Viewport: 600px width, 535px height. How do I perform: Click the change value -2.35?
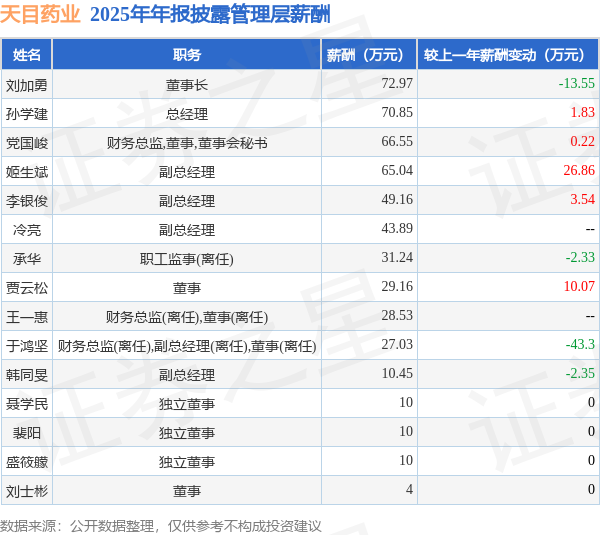coord(580,374)
